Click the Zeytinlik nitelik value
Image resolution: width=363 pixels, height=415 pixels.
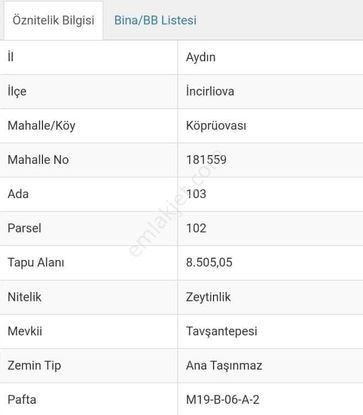(x=208, y=297)
